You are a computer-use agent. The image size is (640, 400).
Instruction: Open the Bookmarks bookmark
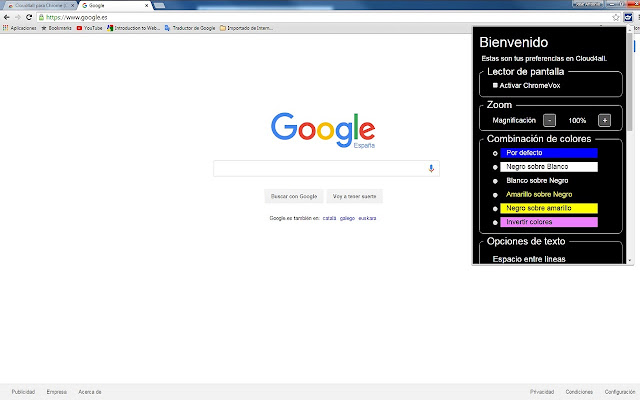coord(56,28)
